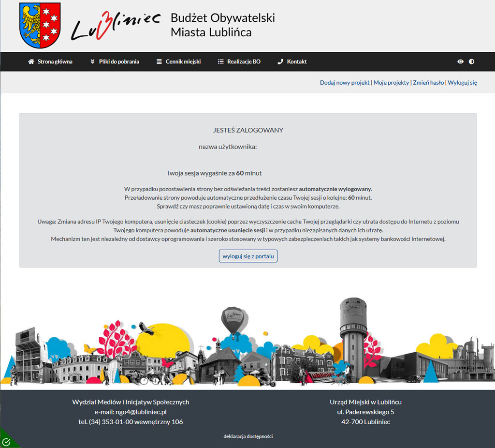
Task: Go to the Kontakt menu item
Action: [x=296, y=62]
